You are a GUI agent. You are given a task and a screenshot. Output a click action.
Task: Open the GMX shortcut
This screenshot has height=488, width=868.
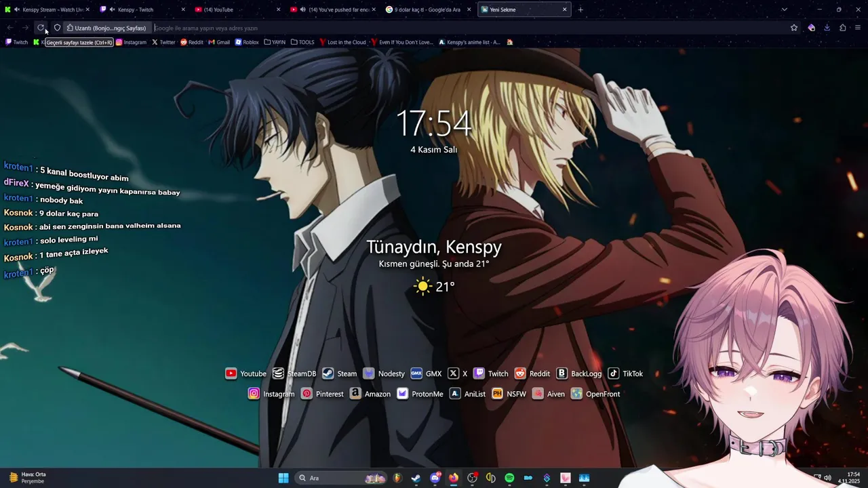click(x=426, y=373)
